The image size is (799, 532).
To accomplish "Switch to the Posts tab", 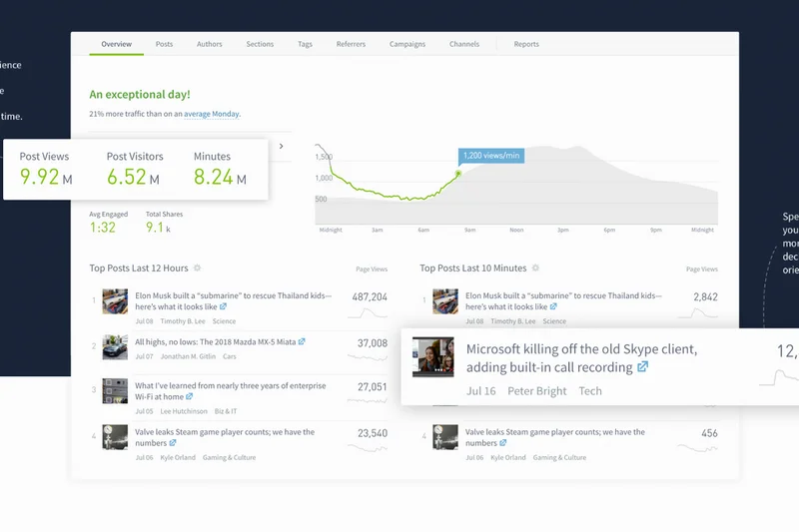I will 164,44.
